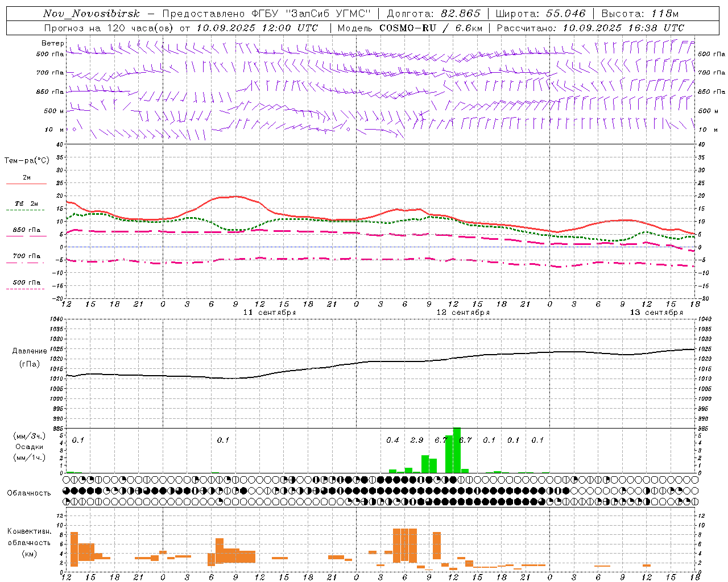Click the 2.9 precipitation amount
Screen dimensions: 728x582
(x=417, y=440)
